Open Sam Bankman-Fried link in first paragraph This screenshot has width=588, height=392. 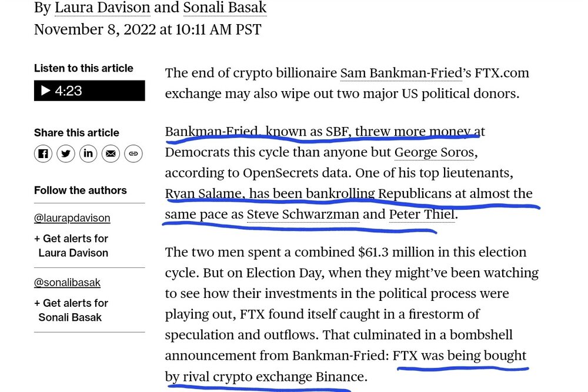pyautogui.click(x=398, y=73)
